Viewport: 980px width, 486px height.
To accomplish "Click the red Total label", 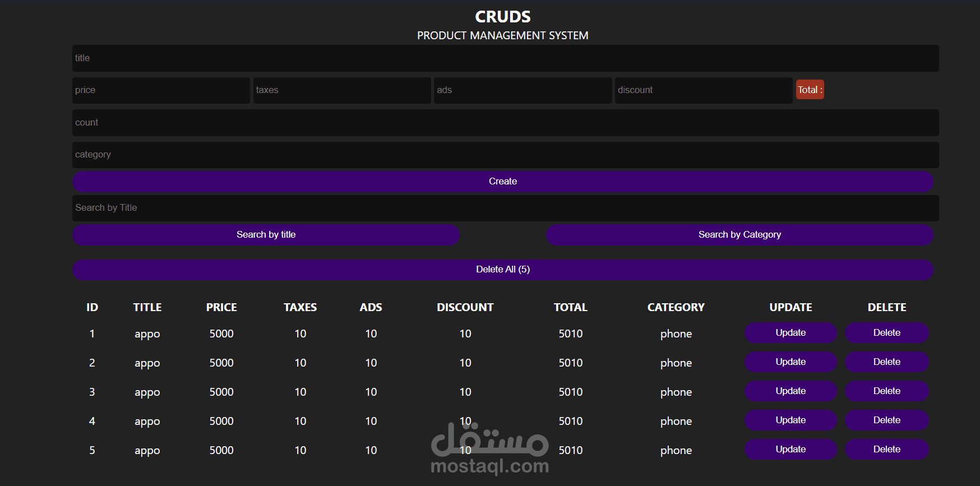I will pos(810,90).
